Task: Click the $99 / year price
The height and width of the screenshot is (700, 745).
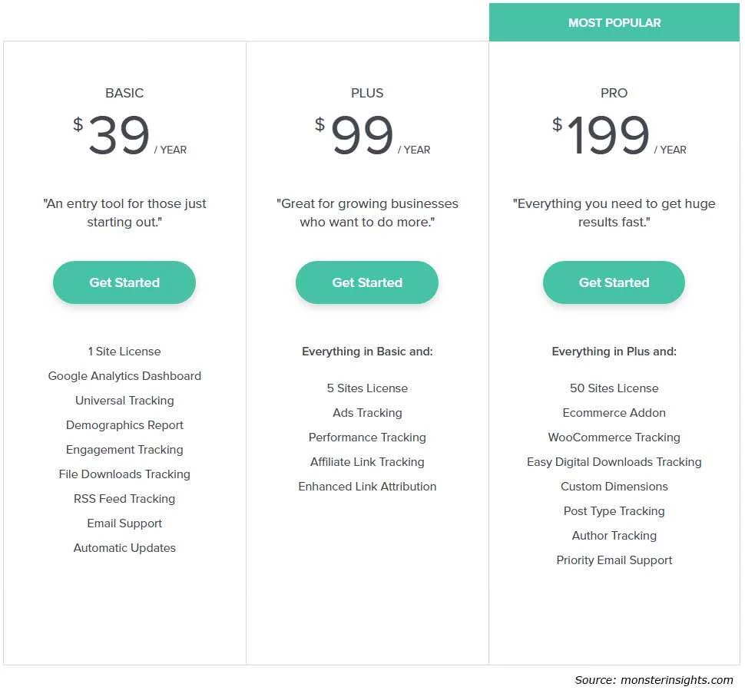Action: tap(372, 136)
